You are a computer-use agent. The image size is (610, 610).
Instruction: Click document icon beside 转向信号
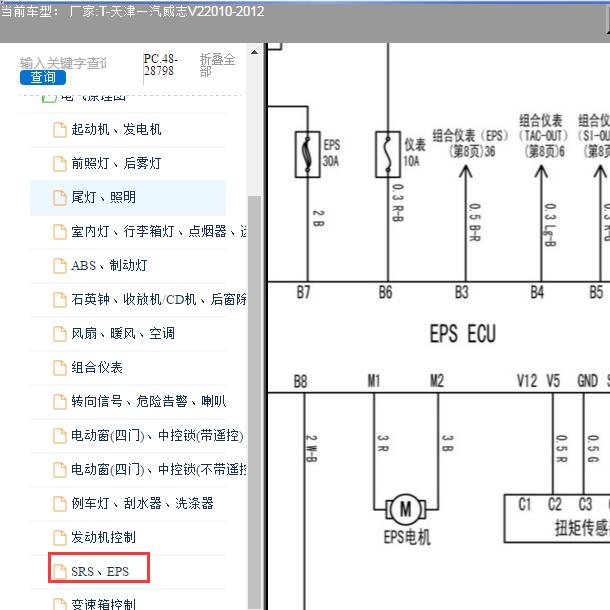click(x=60, y=401)
